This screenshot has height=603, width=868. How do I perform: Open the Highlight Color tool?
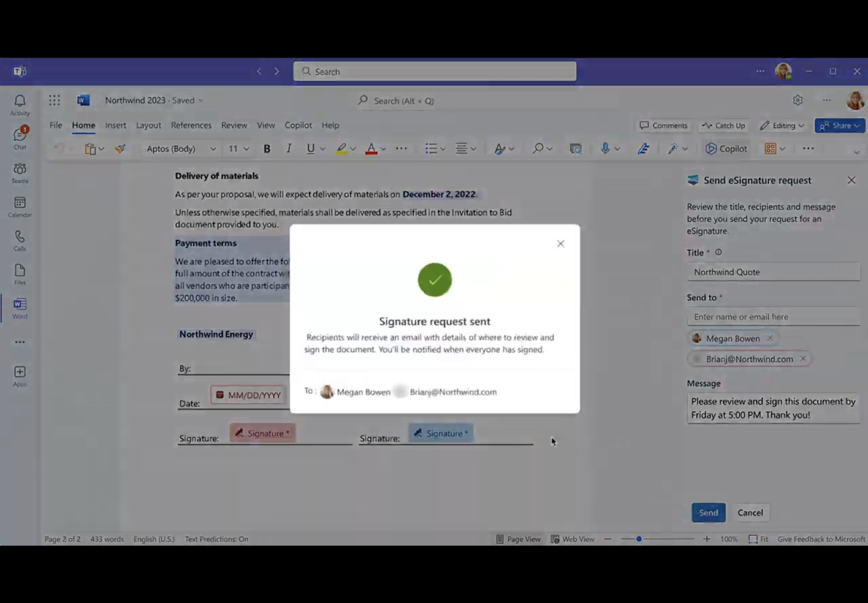point(340,147)
